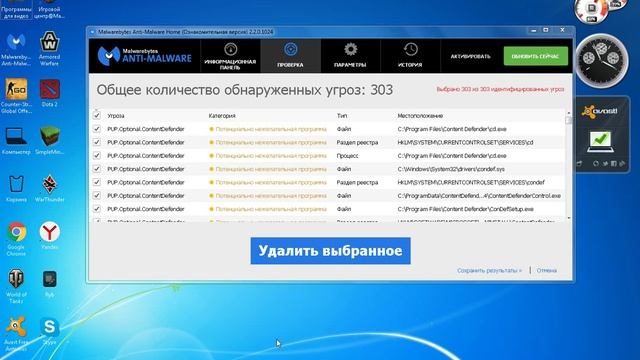
Task: Click the Удалить выбранное button
Action: tap(330, 251)
